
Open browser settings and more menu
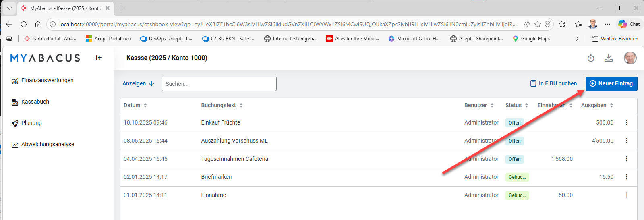[x=607, y=24]
